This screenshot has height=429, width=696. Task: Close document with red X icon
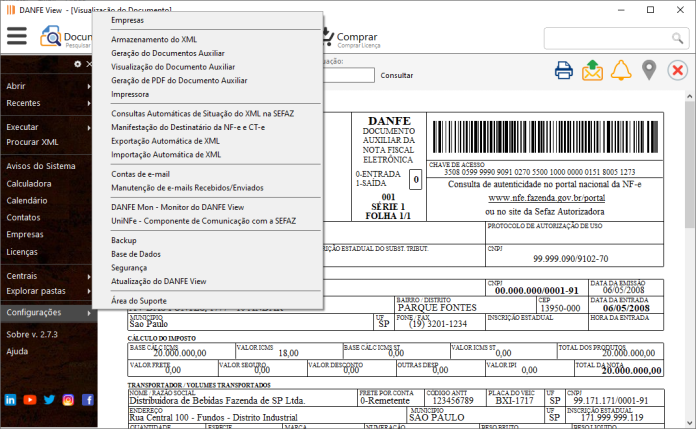(677, 70)
